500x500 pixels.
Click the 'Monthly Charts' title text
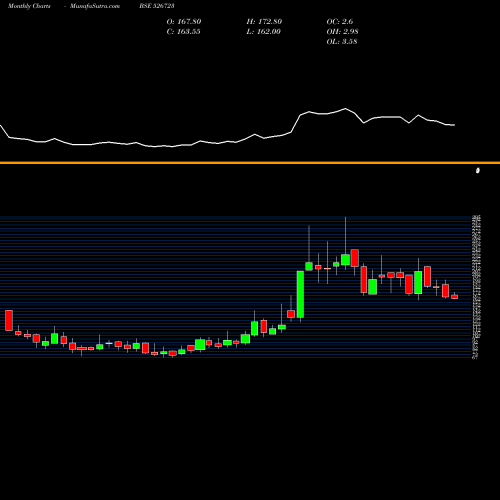click(x=29, y=6)
